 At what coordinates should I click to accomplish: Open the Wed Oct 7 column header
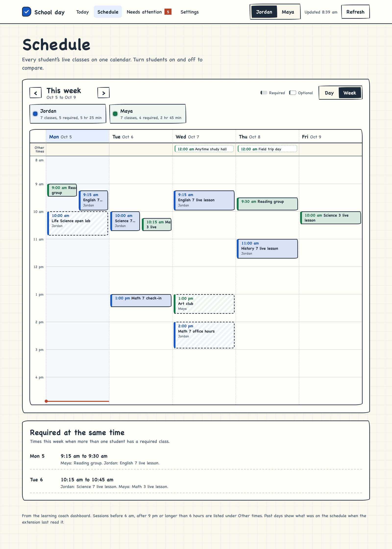click(204, 137)
